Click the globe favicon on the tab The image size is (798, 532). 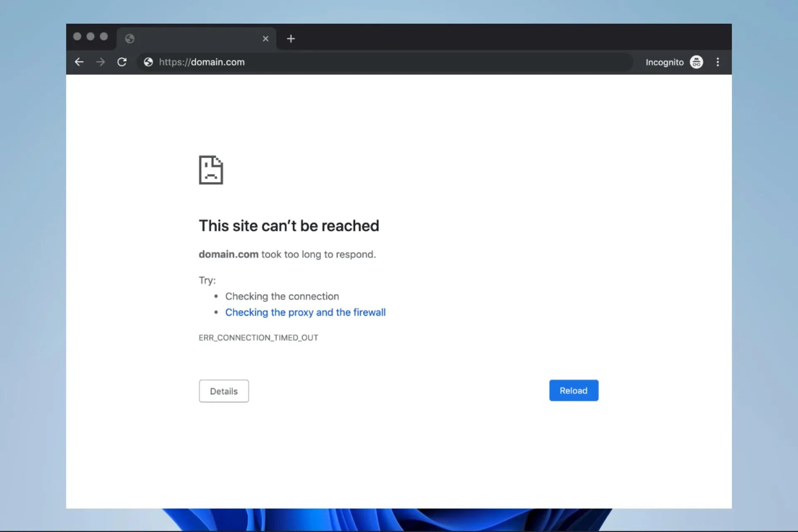tap(130, 39)
